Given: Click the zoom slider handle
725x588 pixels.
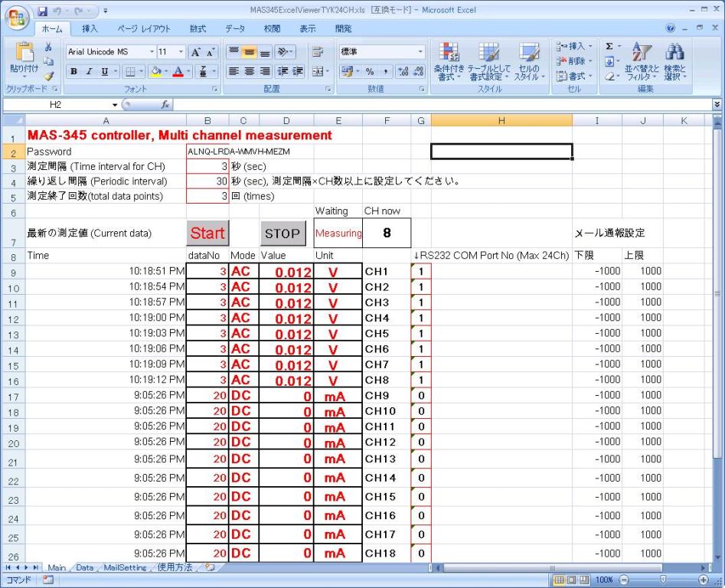Looking at the screenshot, I should 664,580.
